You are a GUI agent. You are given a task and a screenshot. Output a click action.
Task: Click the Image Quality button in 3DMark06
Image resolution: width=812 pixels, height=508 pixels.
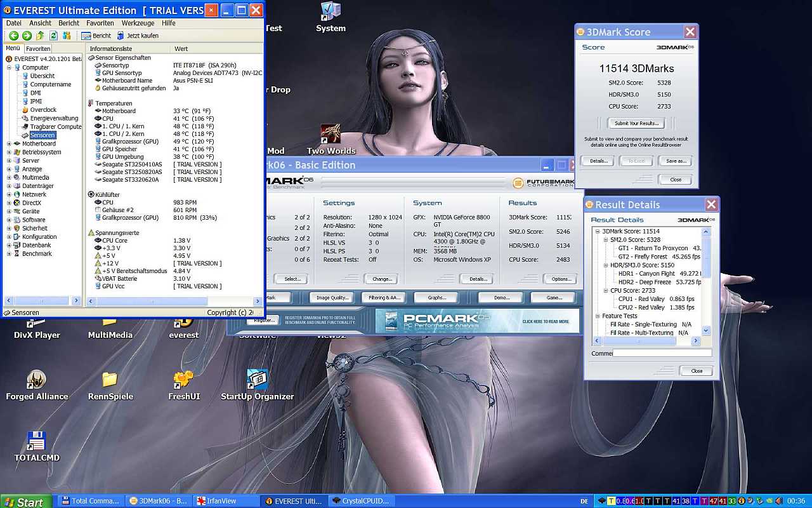pos(332,297)
